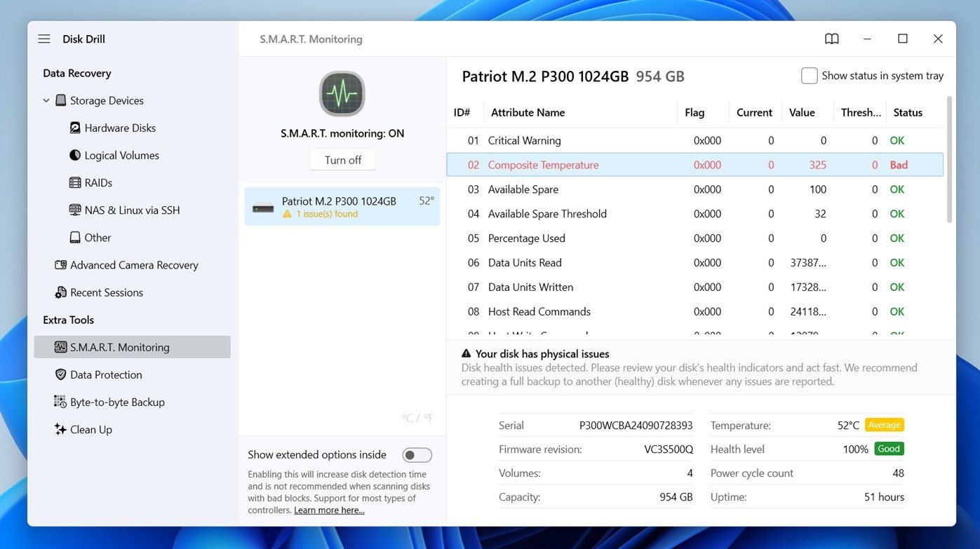
Task: Open the help book icon in title bar
Action: pos(832,39)
